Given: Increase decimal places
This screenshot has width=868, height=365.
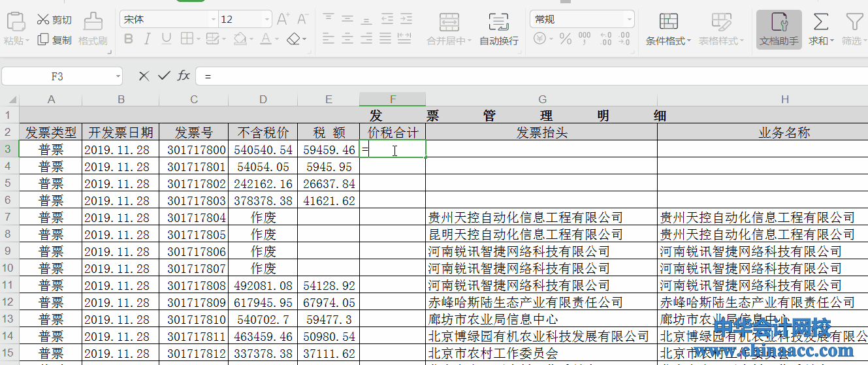Looking at the screenshot, I should pyautogui.click(x=605, y=39).
